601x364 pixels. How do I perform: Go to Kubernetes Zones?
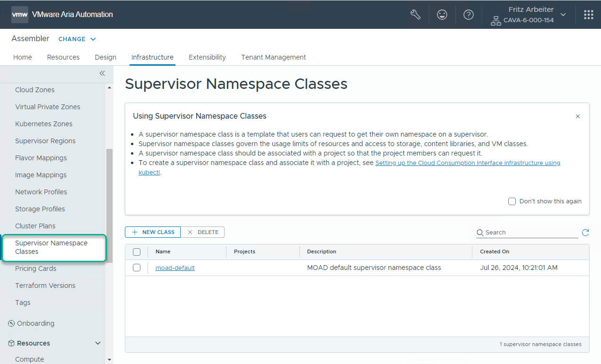44,124
